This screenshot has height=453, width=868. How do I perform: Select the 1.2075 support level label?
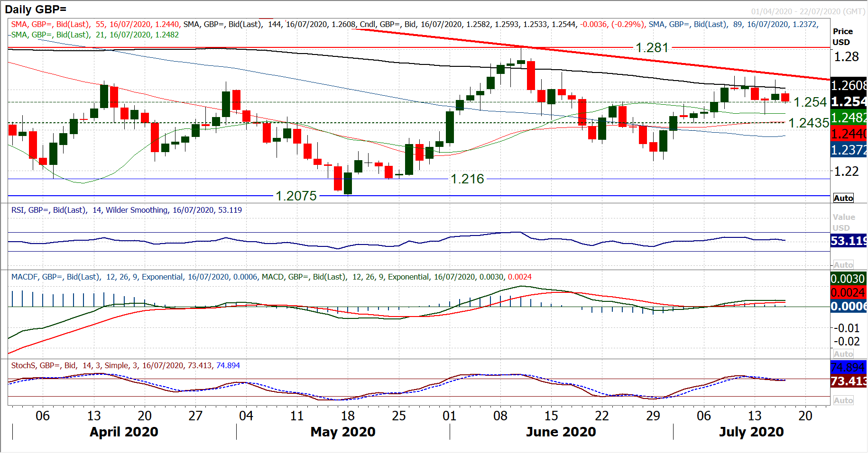coord(296,196)
